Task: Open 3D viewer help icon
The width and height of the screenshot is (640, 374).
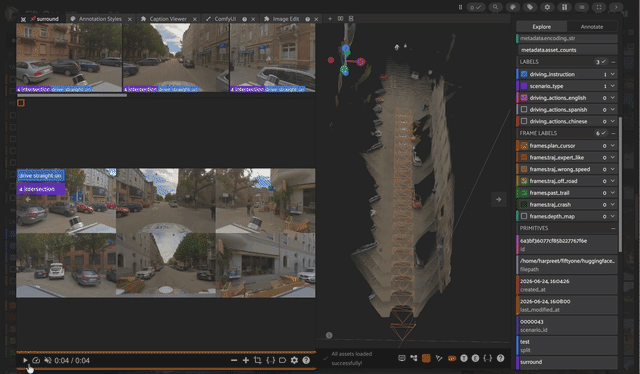Action: tap(500, 358)
